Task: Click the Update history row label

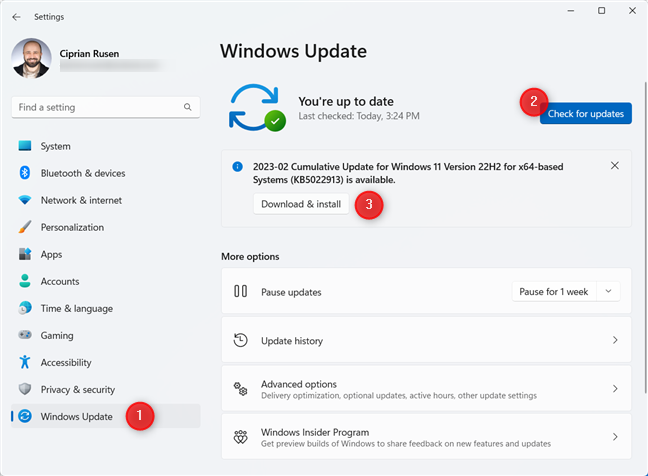Action: pyautogui.click(x=292, y=341)
